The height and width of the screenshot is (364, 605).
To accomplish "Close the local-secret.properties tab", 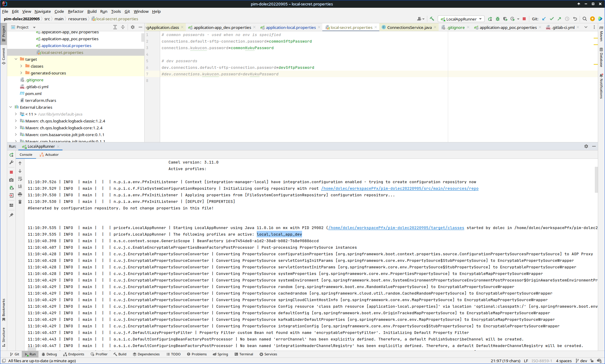I will tap(376, 27).
